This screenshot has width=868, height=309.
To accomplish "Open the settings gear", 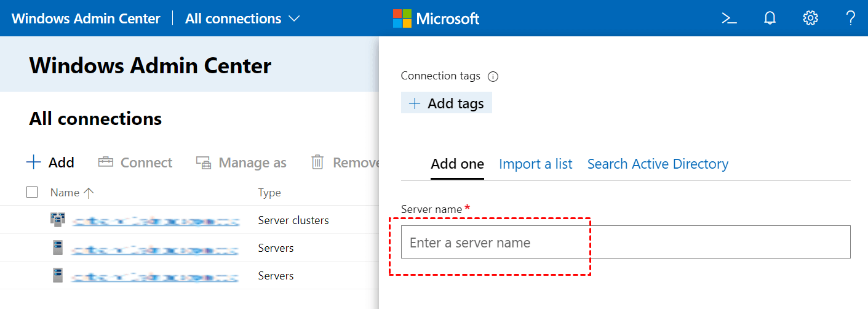I will pyautogui.click(x=810, y=18).
